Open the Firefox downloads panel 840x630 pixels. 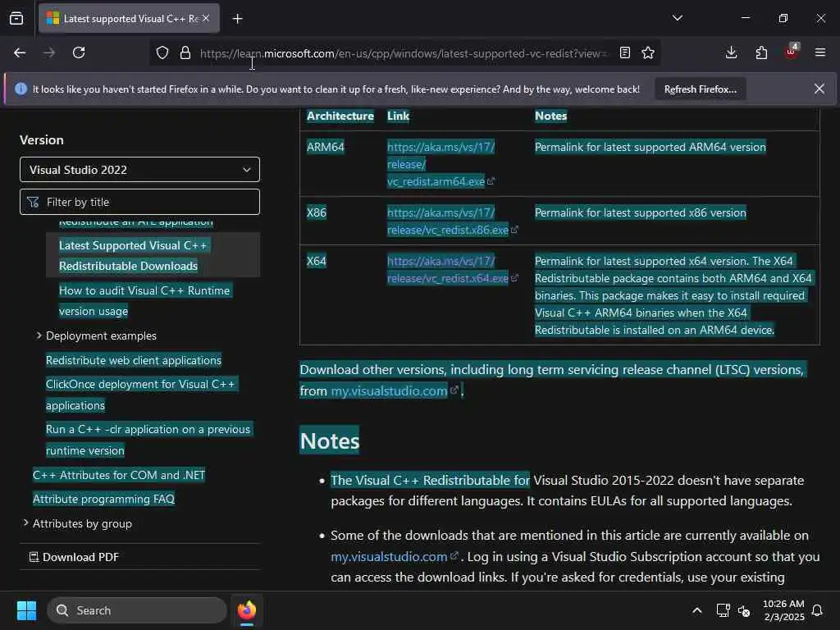[731, 52]
